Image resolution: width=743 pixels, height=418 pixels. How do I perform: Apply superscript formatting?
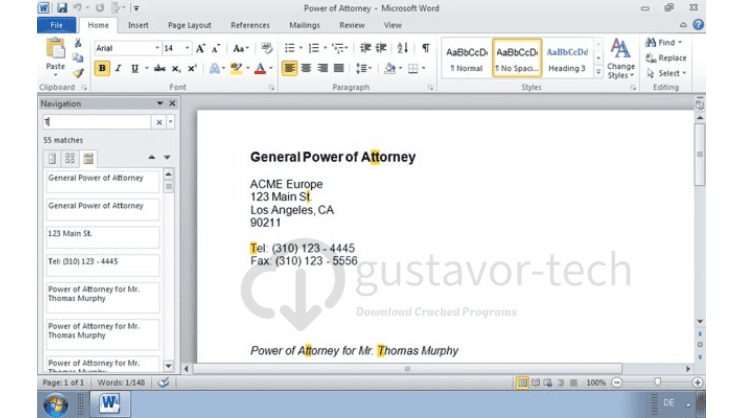click(x=192, y=68)
